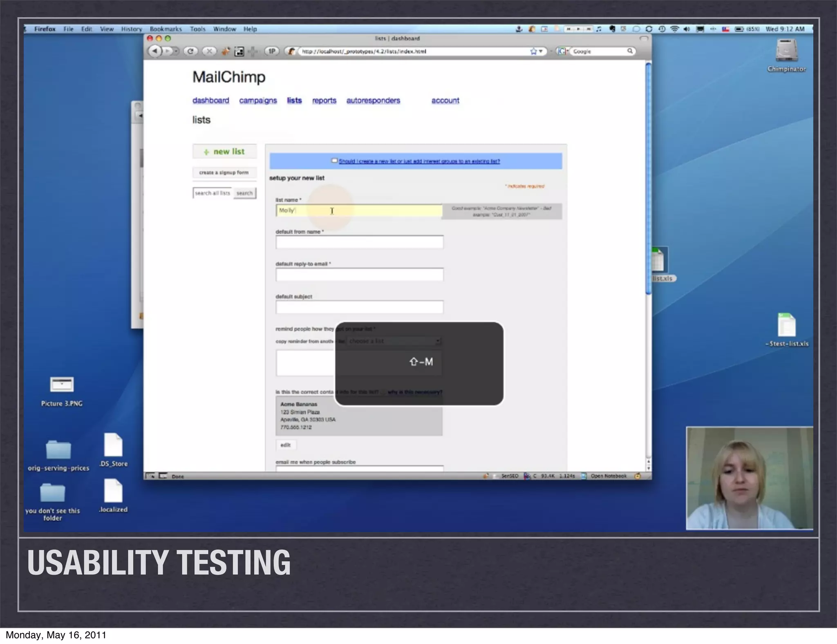This screenshot has height=644, width=837.
Task: Click create a signup form
Action: 224,172
